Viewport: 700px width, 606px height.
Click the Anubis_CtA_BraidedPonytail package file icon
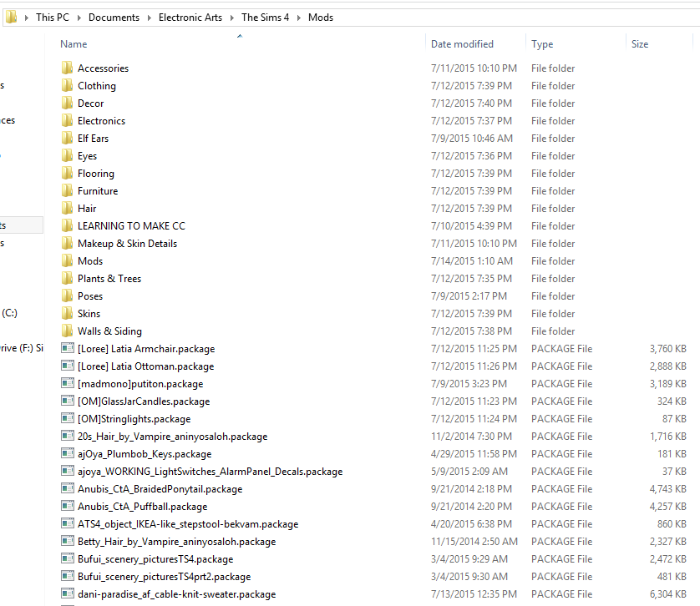(x=68, y=488)
